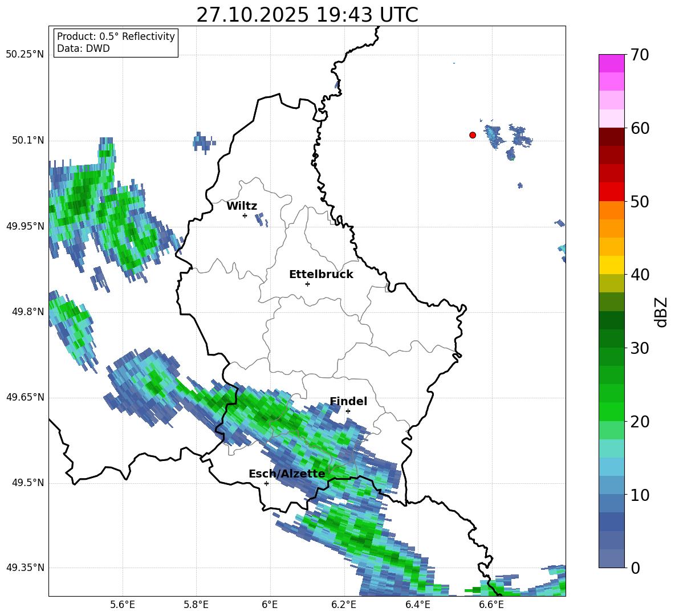Viewport: 675px width, 616px height.
Task: Click the 6.6°E longitude label
Action: pyautogui.click(x=491, y=605)
